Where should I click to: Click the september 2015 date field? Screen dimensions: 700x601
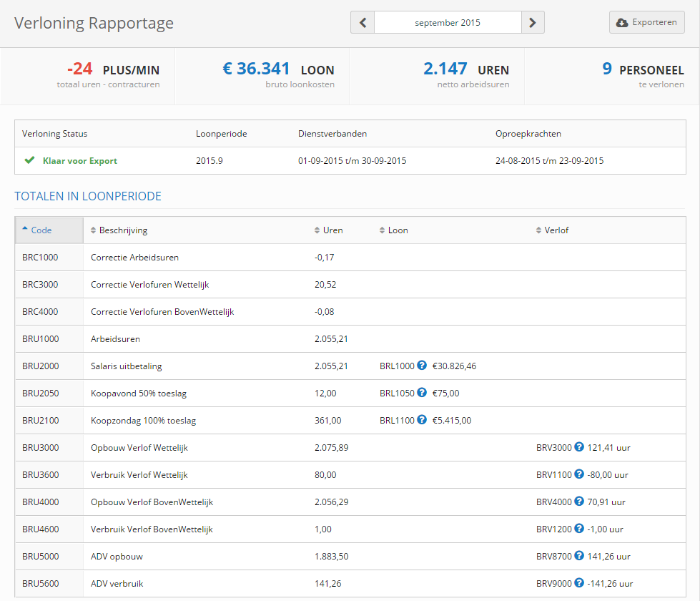pyautogui.click(x=448, y=22)
